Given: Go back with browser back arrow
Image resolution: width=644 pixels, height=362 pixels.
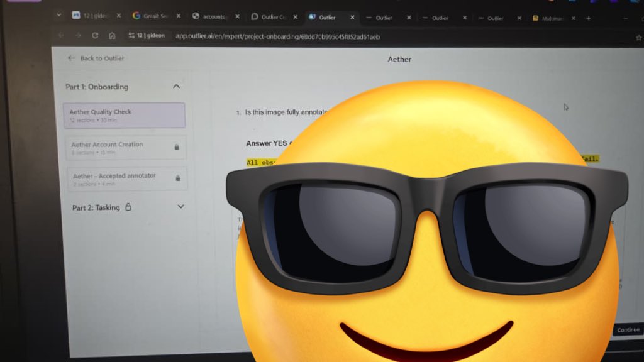Looking at the screenshot, I should click(x=61, y=35).
